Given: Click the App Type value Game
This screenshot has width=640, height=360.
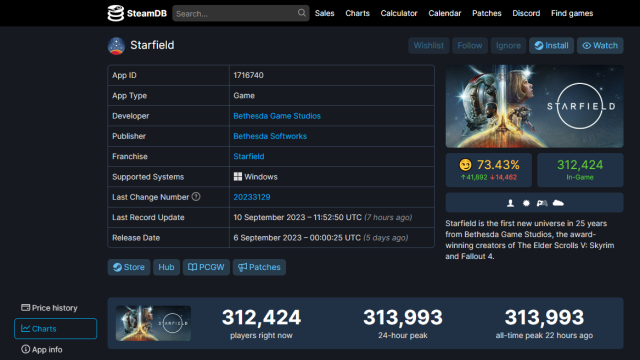Looking at the screenshot, I should [244, 96].
